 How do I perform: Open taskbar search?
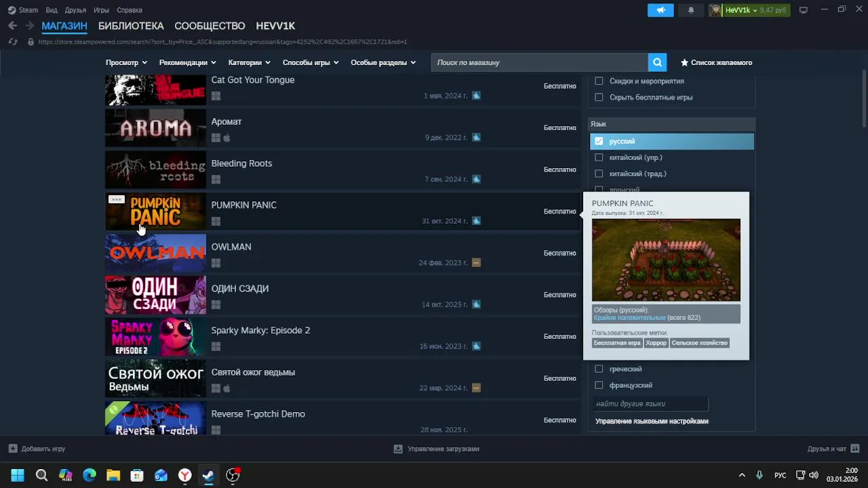(x=41, y=475)
